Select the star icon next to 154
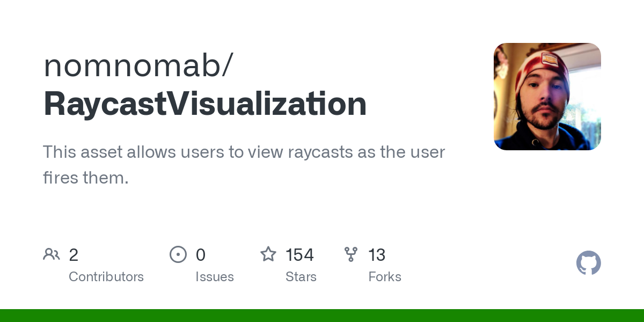Screen dimensions: 644x322 point(268,254)
